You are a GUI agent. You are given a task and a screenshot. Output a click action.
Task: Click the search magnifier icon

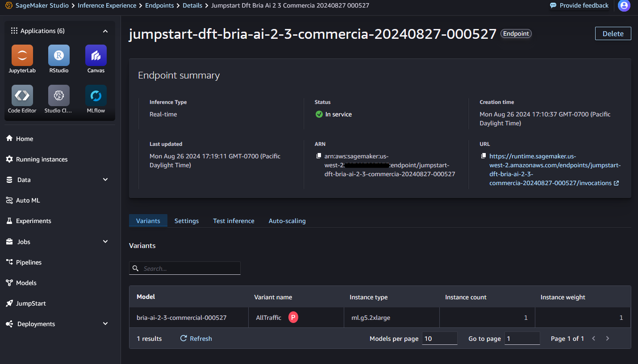(x=135, y=269)
